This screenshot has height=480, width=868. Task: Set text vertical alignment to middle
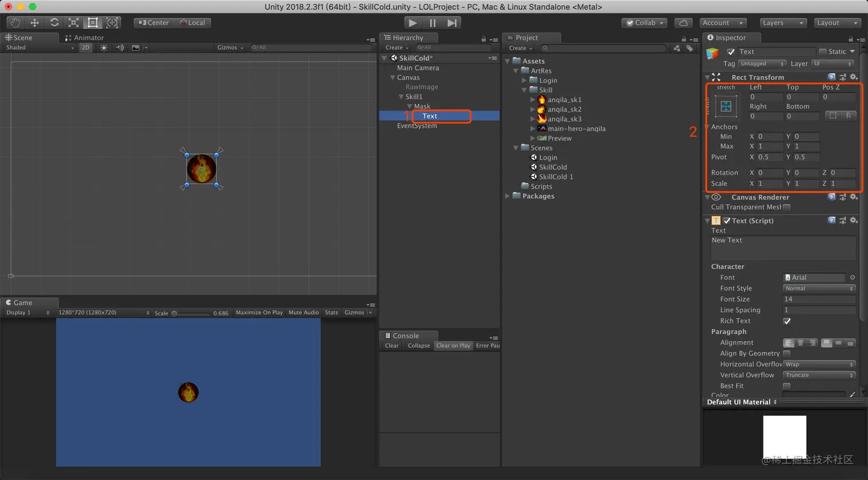click(839, 343)
